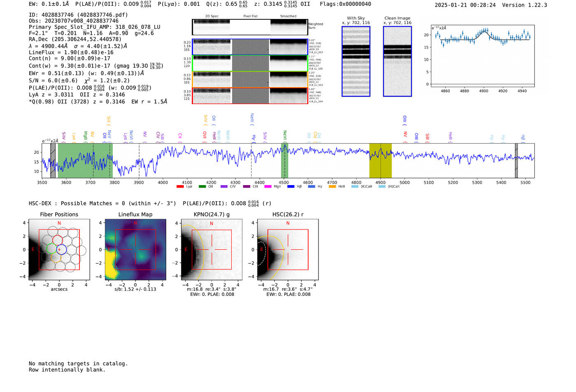Click the gray hatched band near 5460 Å
576x392 pixels.
click(x=516, y=161)
